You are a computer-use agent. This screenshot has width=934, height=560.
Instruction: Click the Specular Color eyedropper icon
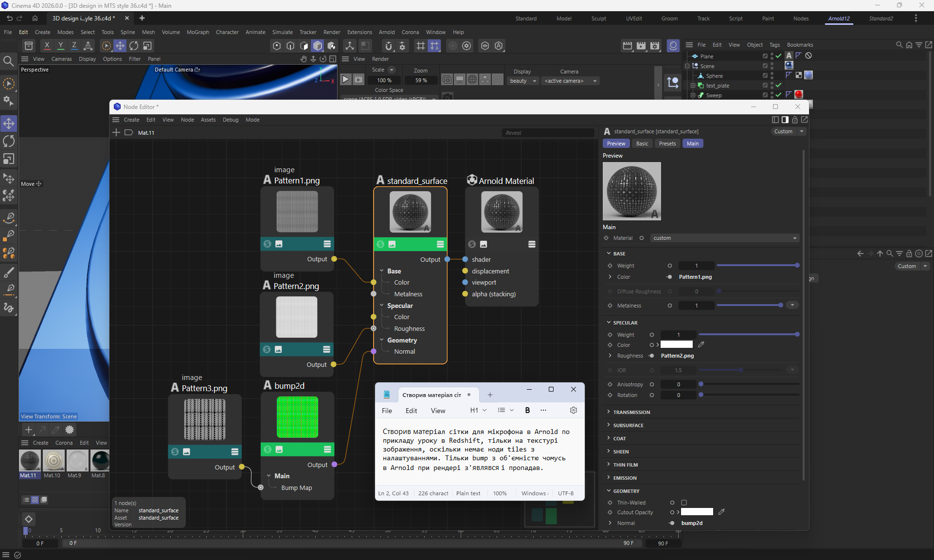click(x=701, y=344)
